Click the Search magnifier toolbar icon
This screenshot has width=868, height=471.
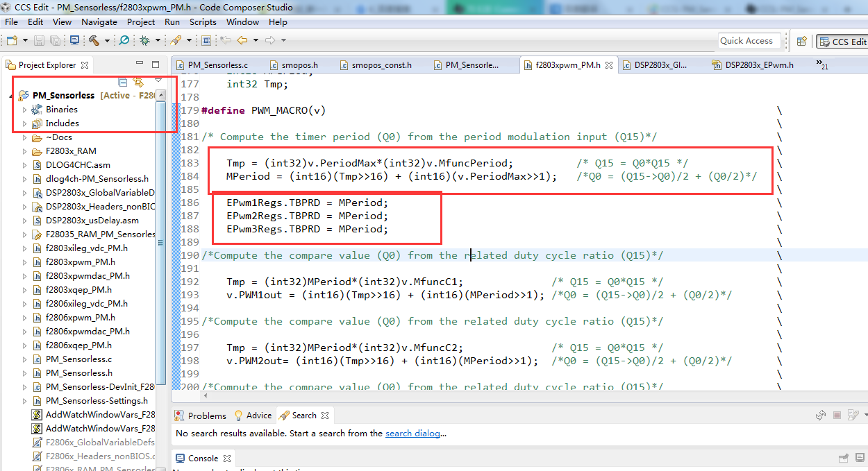coord(124,41)
